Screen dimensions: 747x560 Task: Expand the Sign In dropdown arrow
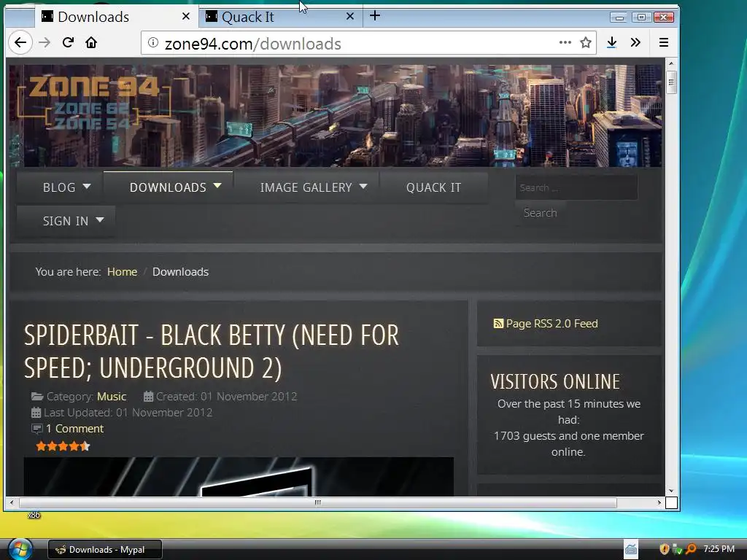point(99,220)
